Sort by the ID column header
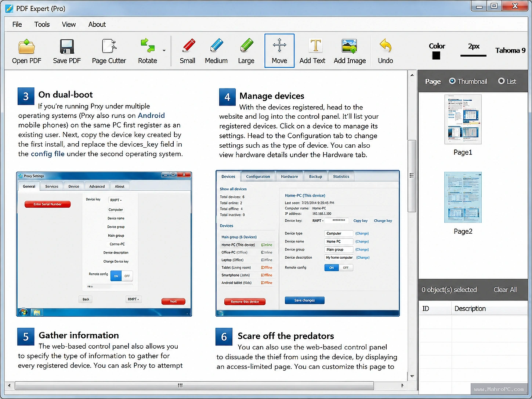The height and width of the screenshot is (399, 532). (x=435, y=309)
